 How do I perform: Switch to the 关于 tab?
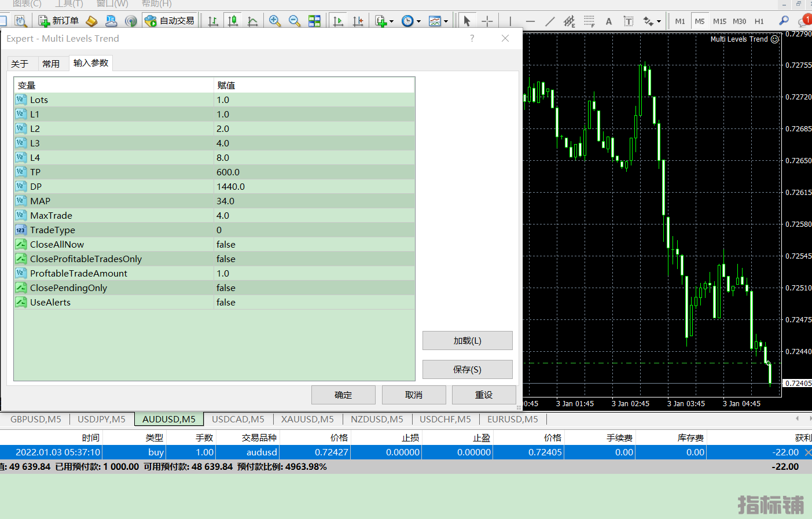(20, 64)
